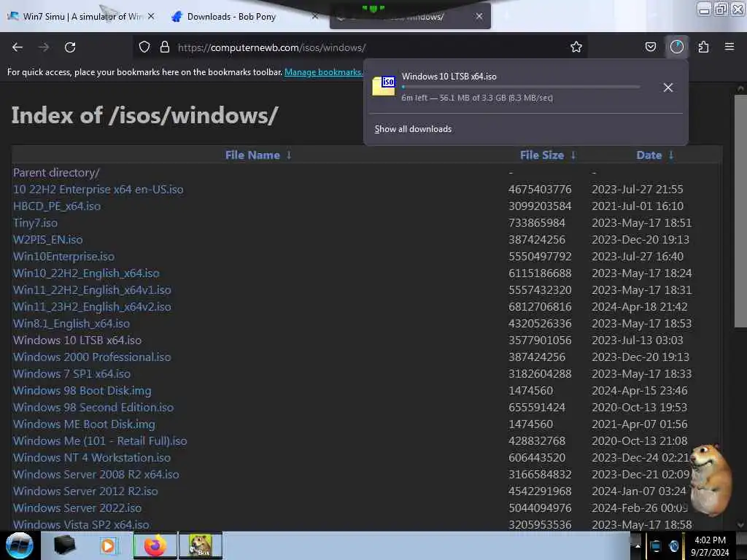This screenshot has width=747, height=560.
Task: Open the media player taskbar icon
Action: (108, 545)
